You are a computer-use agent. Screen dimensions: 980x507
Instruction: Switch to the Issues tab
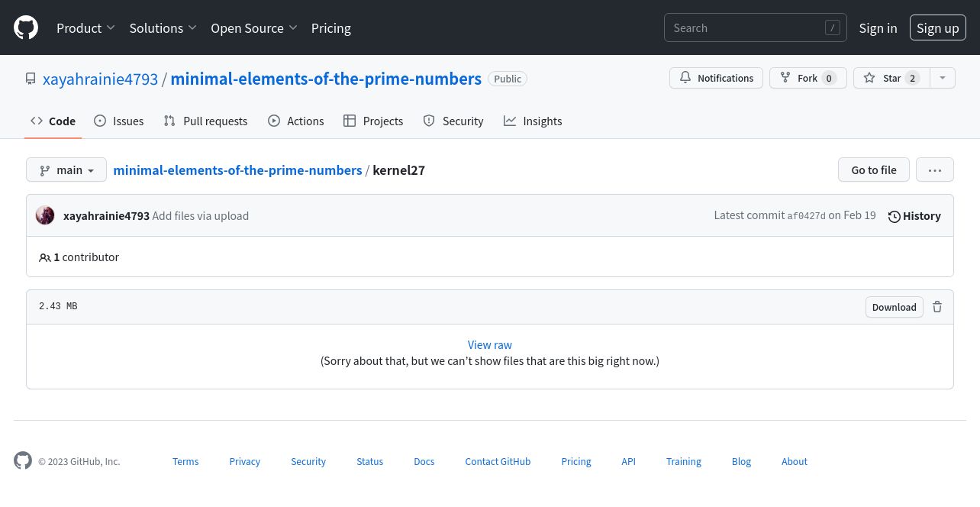tap(118, 121)
